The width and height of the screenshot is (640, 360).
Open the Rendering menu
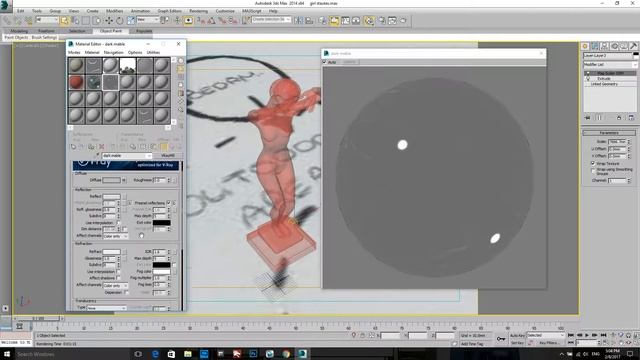[x=198, y=11]
